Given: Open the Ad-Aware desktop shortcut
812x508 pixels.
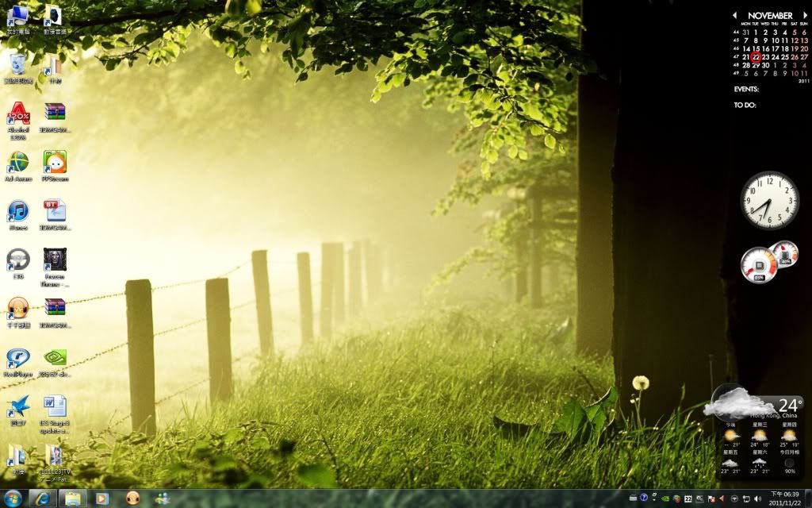Looking at the screenshot, I should point(18,163).
